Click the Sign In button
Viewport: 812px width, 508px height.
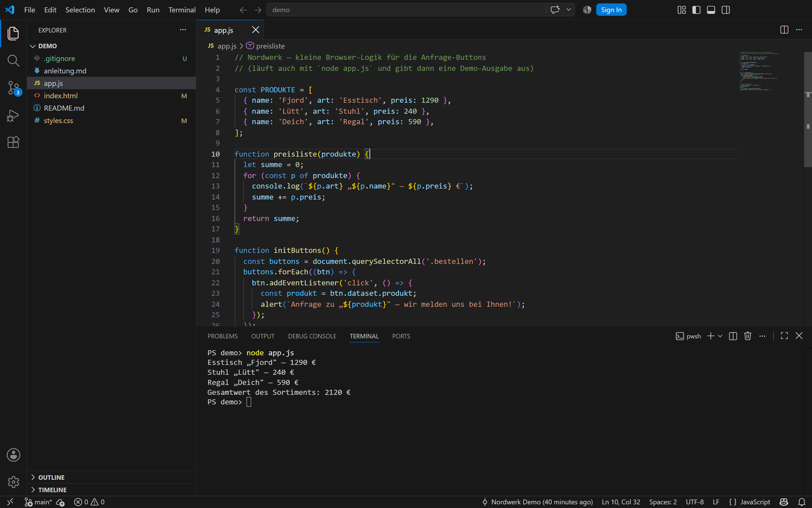[611, 10]
